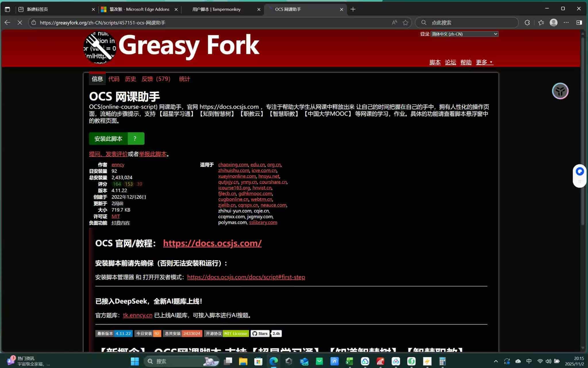Click the green 安装此脚本 button
588x368 pixels.
108,139
